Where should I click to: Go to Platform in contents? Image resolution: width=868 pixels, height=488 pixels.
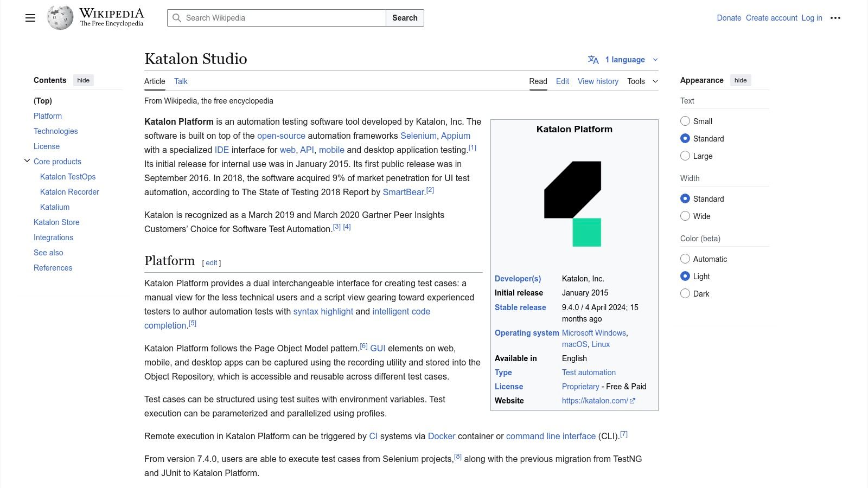pyautogui.click(x=48, y=116)
